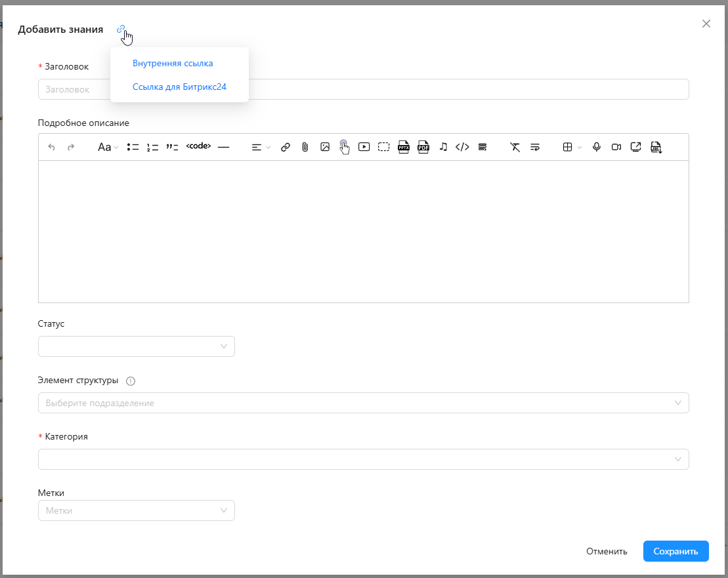Insert a video using the play icon
The width and height of the screenshot is (728, 578).
click(364, 148)
